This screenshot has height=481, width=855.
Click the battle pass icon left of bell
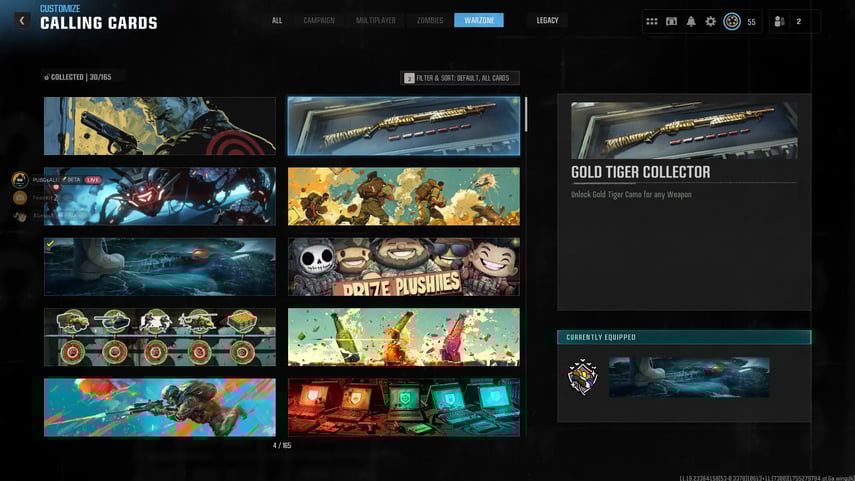coord(672,21)
